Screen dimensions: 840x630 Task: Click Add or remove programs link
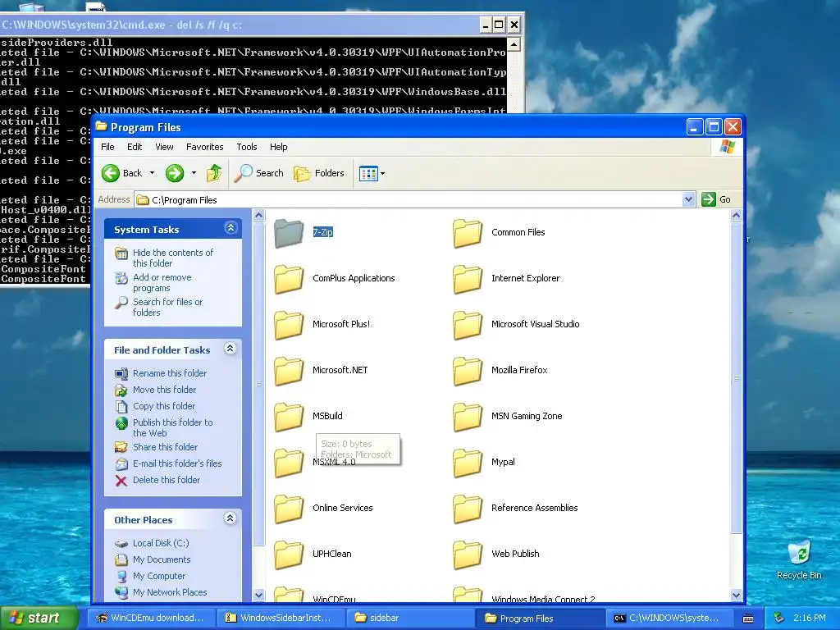click(x=162, y=282)
